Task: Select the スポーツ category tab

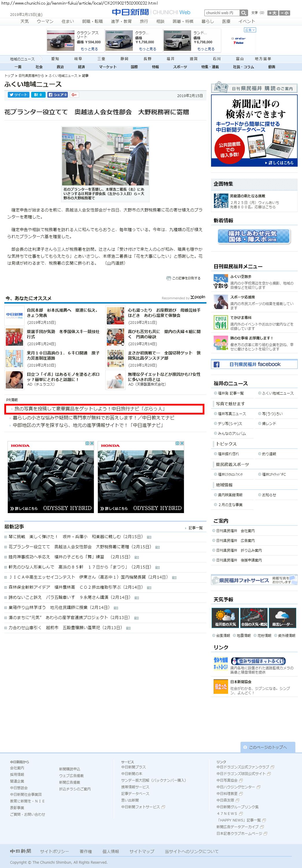Action: point(180,67)
